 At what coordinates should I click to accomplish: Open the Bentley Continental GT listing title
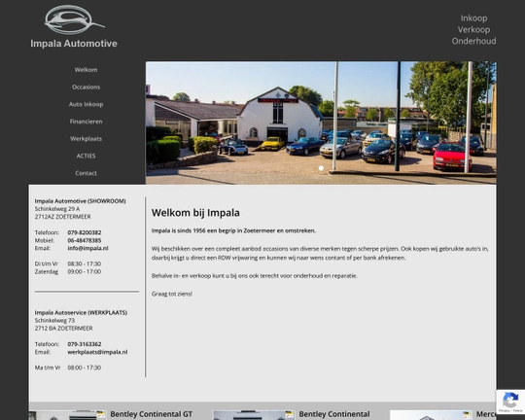pyautogui.click(x=152, y=414)
